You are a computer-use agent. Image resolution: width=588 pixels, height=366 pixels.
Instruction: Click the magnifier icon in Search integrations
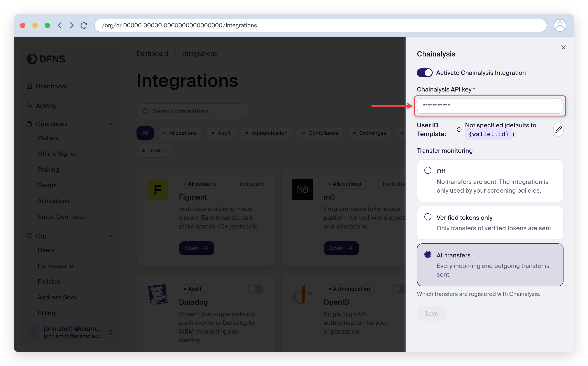(145, 111)
